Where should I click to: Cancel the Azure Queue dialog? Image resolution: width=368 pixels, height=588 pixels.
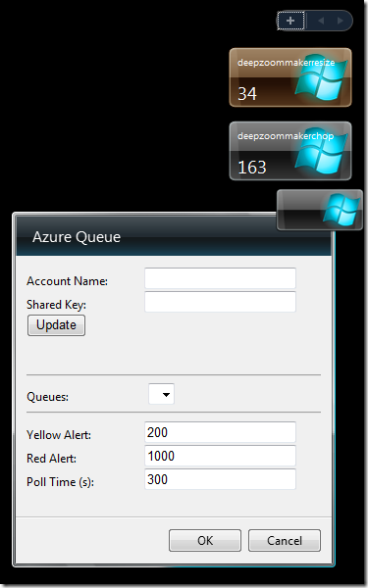click(x=285, y=540)
